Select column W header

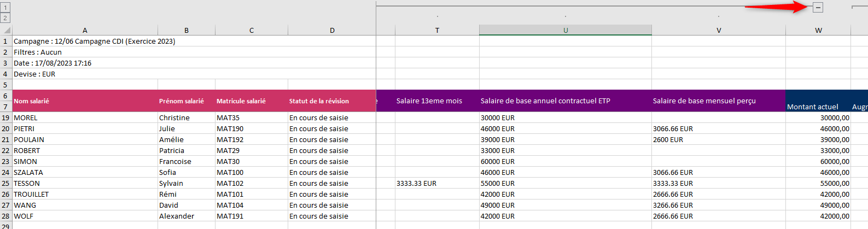(818, 31)
